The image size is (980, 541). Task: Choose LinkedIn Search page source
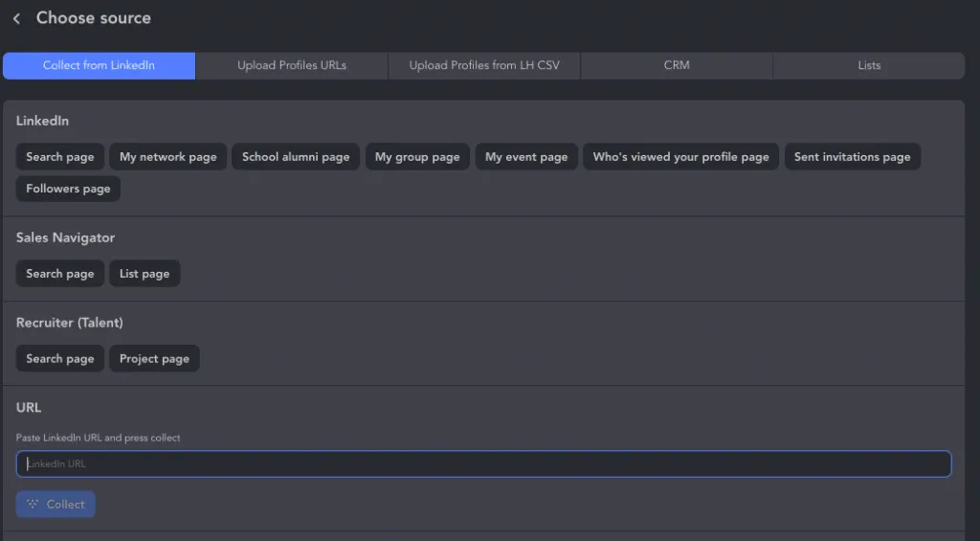coord(60,157)
